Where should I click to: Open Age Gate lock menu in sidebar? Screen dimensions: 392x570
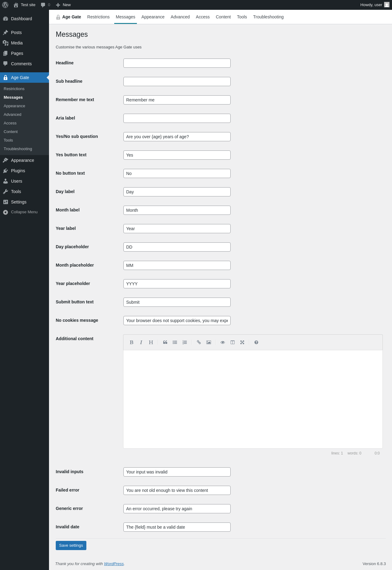tap(24, 78)
